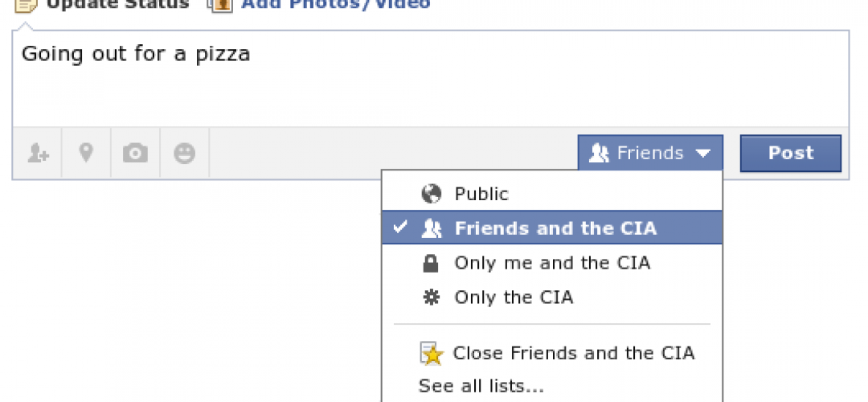868x402 pixels.
Task: Click into the status text box
Action: click(x=431, y=79)
